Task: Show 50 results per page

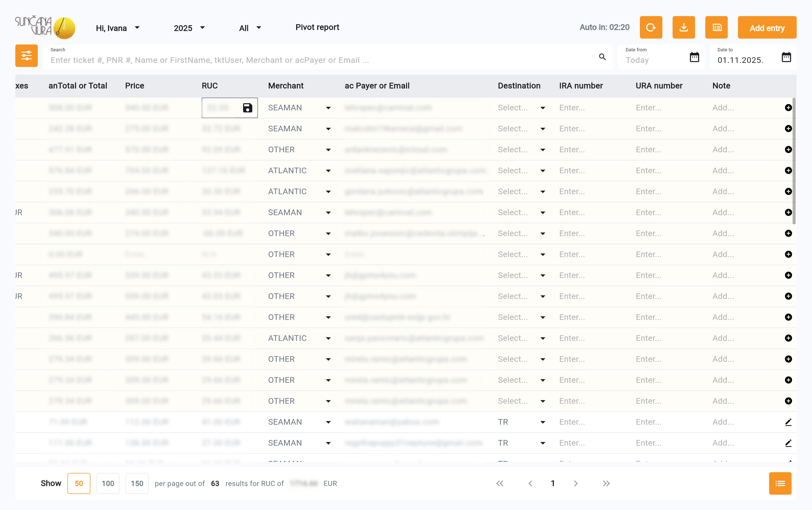Action: click(79, 483)
